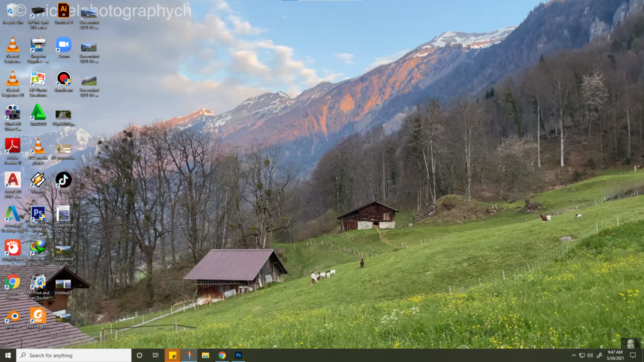
Task: Open File Explorer from the taskbar
Action: (x=205, y=355)
